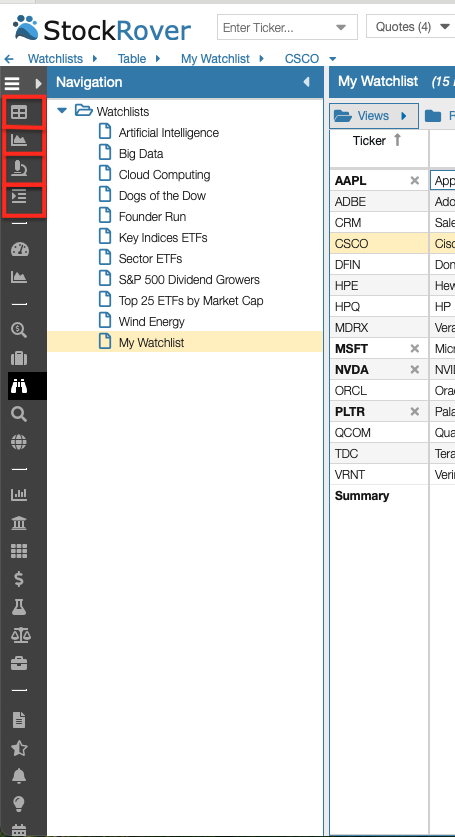Image resolution: width=455 pixels, height=837 pixels.
Task: Select My Watchlist in the tree
Action: 151,343
